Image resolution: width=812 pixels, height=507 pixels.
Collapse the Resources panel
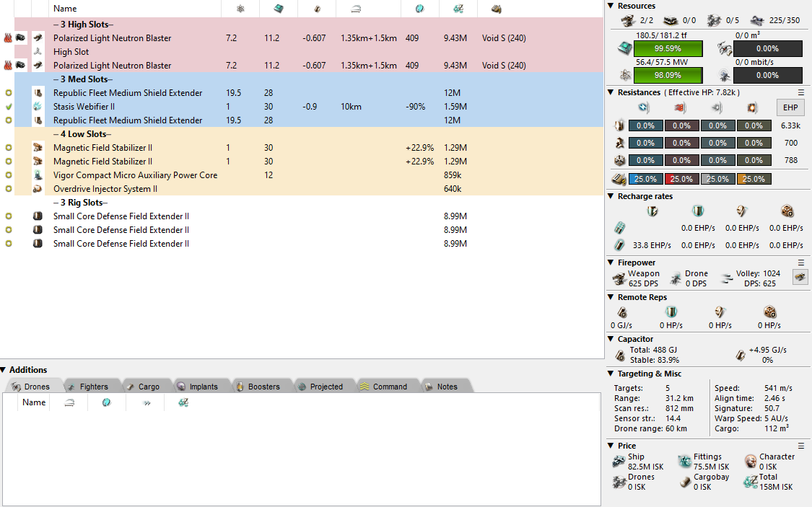(611, 6)
